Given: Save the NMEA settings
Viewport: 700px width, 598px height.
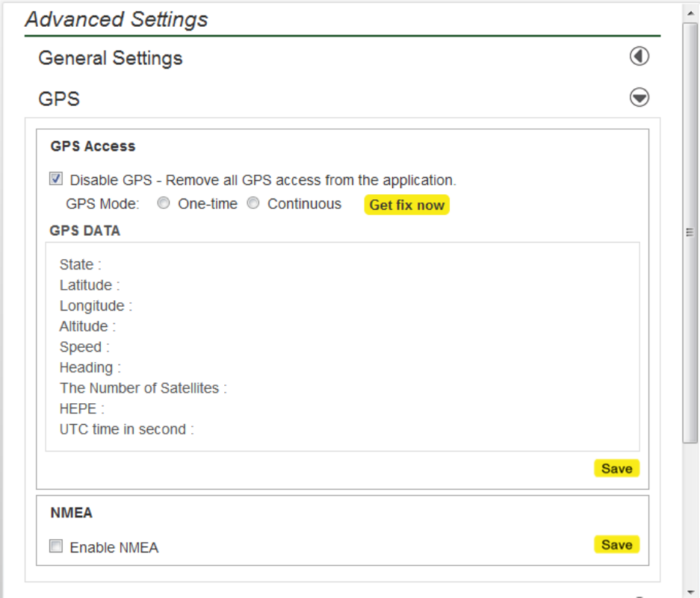Looking at the screenshot, I should tap(616, 545).
